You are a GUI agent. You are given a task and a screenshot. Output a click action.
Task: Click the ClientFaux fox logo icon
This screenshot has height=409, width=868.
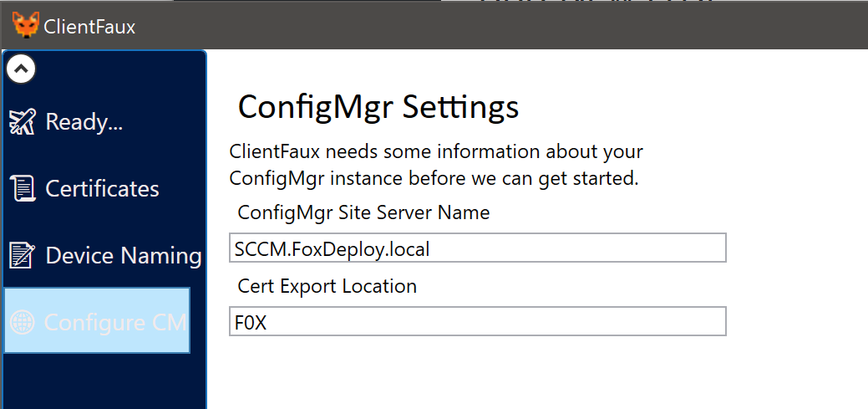click(x=25, y=25)
